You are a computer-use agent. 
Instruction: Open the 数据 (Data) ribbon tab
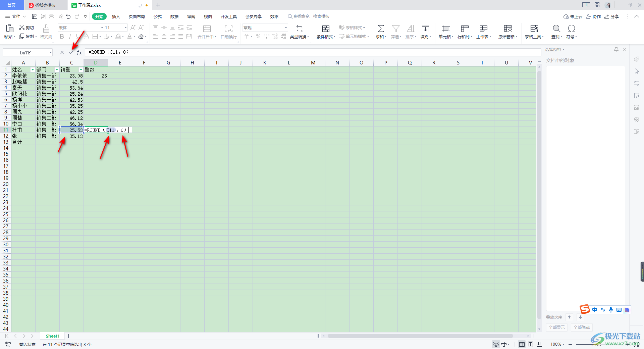click(x=174, y=16)
